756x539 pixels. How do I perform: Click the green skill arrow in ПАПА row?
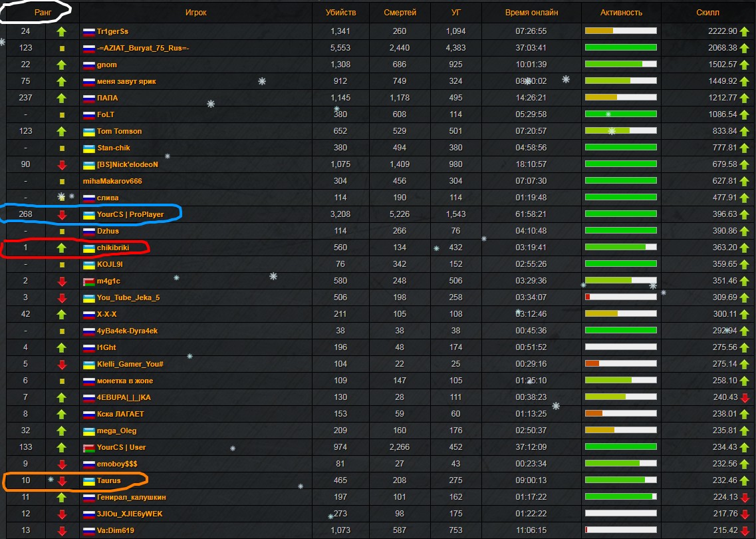click(744, 98)
